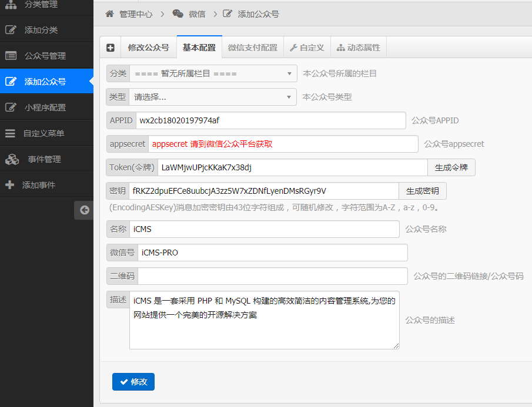532x407 pixels.
Task: Click the '本公众号所属的栏目' hint text
Action: 340,73
